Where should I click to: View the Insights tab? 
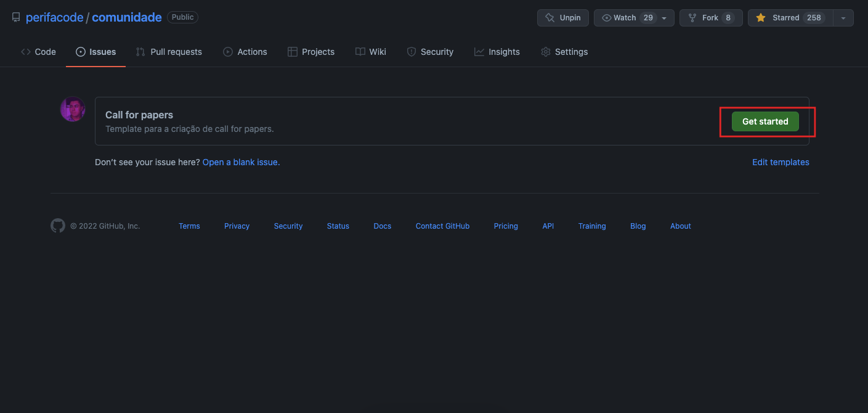pos(497,52)
